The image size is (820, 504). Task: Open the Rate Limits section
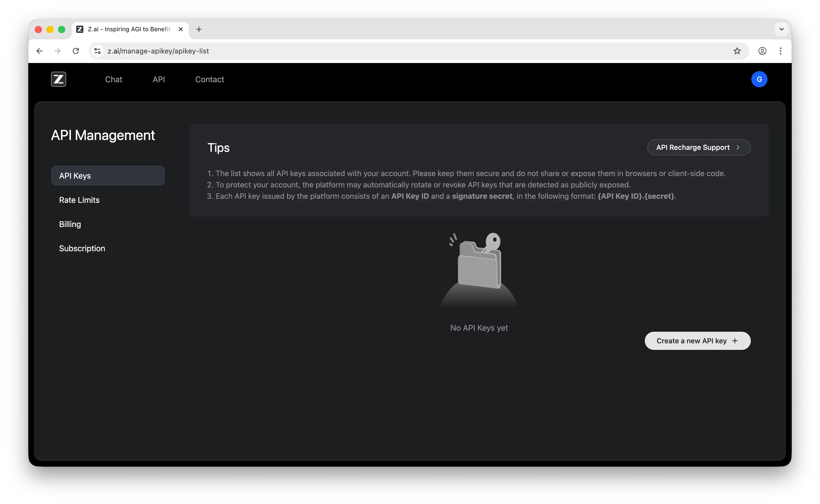(x=79, y=200)
